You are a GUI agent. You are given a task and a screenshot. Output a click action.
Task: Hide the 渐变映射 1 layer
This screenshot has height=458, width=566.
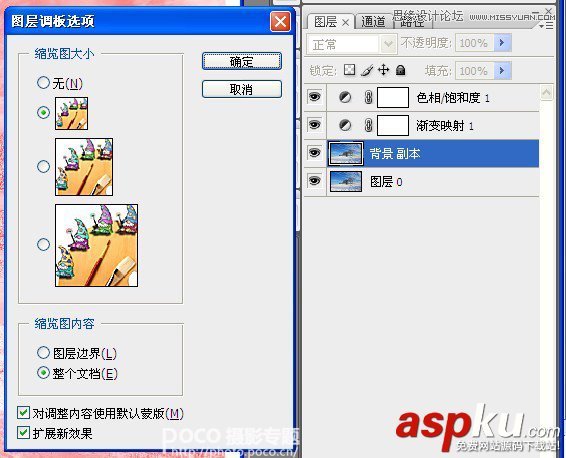[x=315, y=125]
